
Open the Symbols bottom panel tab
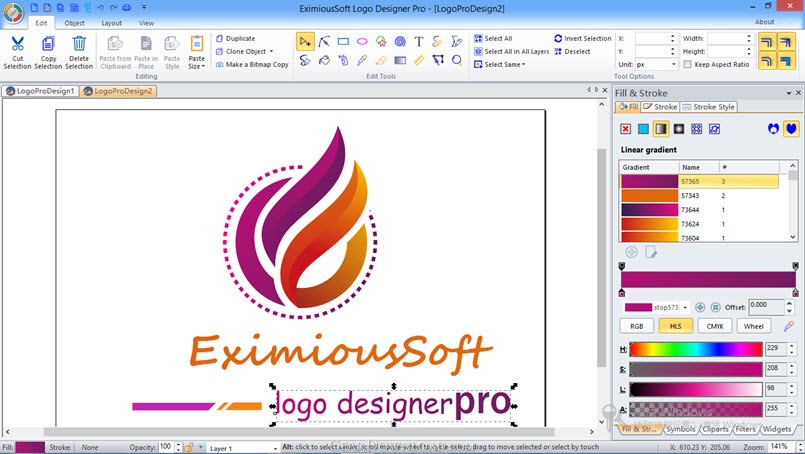[x=681, y=429]
